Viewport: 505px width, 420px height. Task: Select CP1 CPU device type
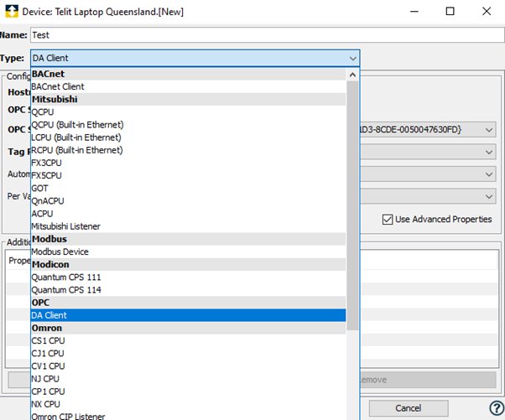coord(189,391)
